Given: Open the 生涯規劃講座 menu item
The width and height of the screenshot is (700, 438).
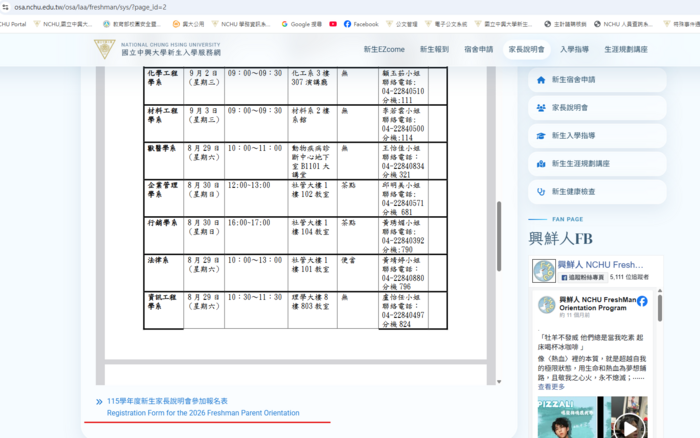Looking at the screenshot, I should pyautogui.click(x=626, y=50).
